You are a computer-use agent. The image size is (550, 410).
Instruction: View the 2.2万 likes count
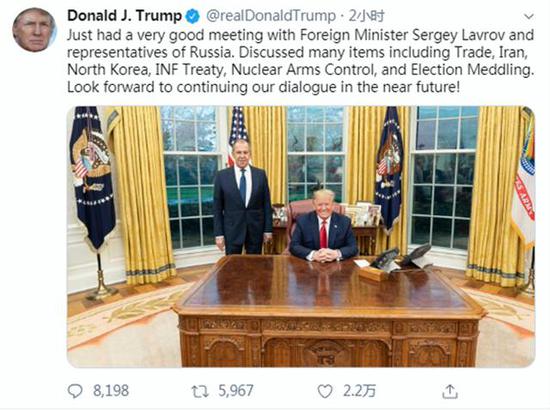[x=359, y=391]
